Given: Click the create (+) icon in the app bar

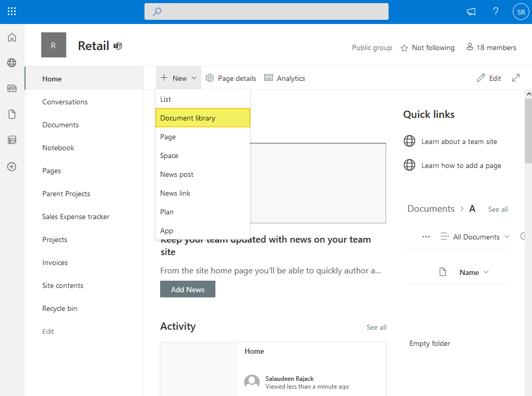Looking at the screenshot, I should tap(11, 166).
